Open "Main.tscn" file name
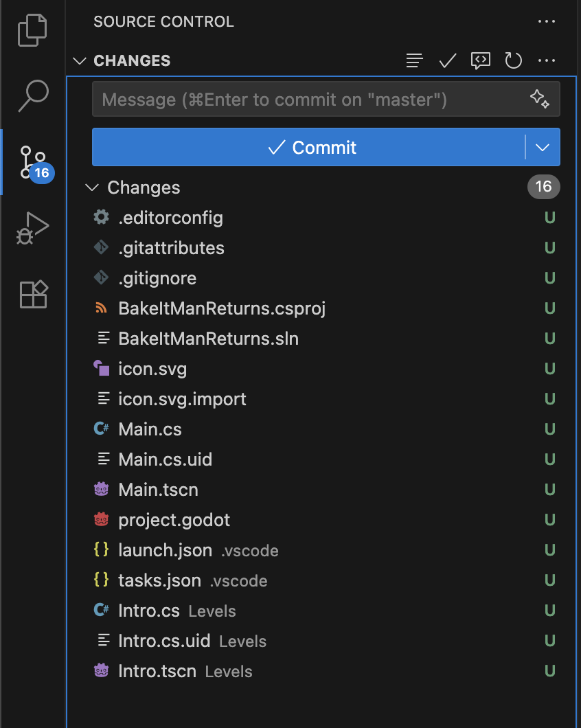 point(159,490)
